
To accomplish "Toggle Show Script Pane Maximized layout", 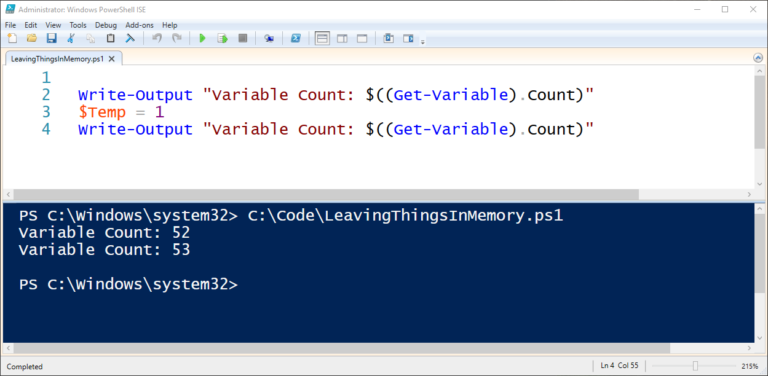I will 362,38.
